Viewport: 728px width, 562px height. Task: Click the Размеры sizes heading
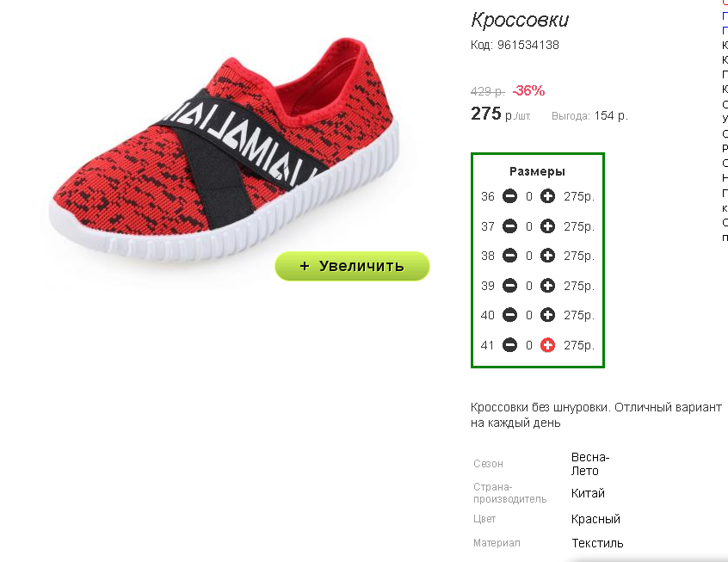(537, 172)
